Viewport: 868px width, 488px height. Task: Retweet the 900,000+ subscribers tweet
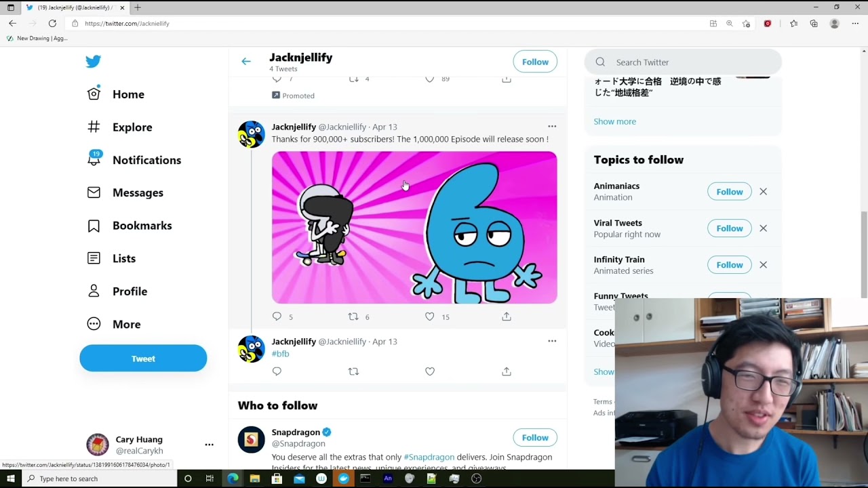pos(353,317)
